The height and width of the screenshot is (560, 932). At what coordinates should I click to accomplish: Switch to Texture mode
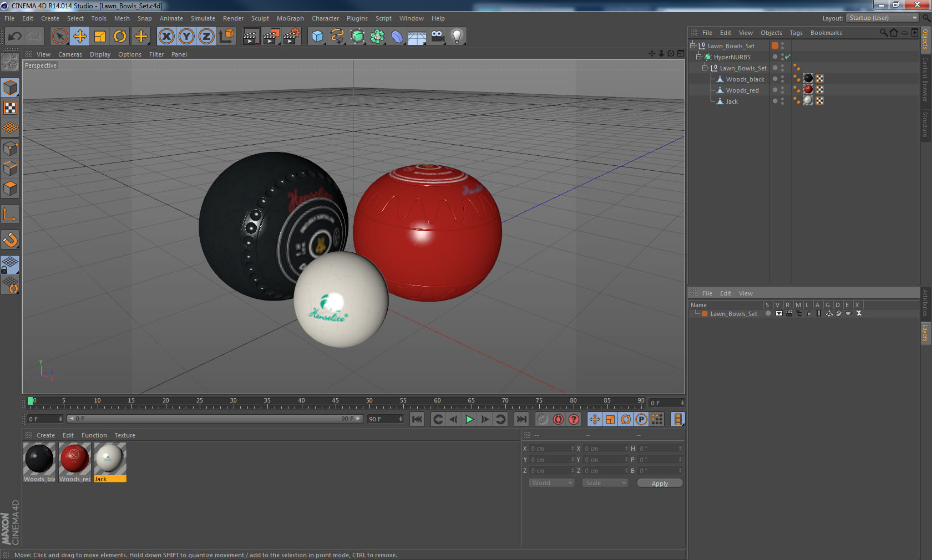pyautogui.click(x=10, y=108)
